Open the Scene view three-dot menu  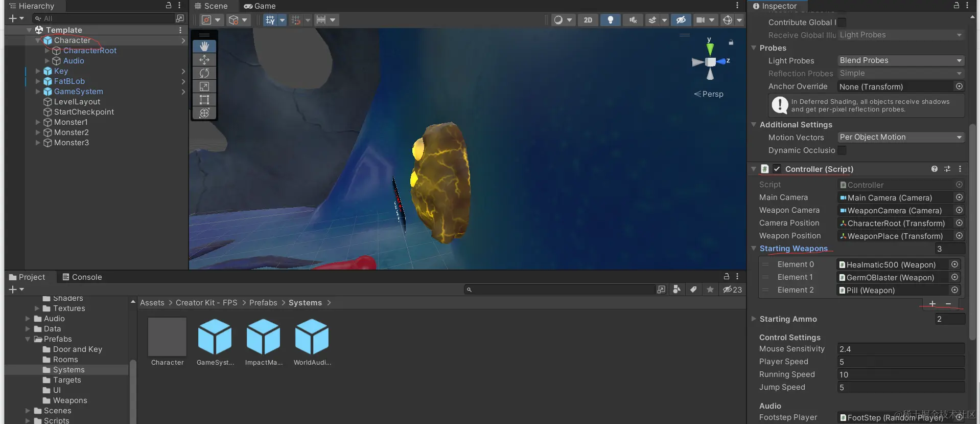(x=737, y=5)
